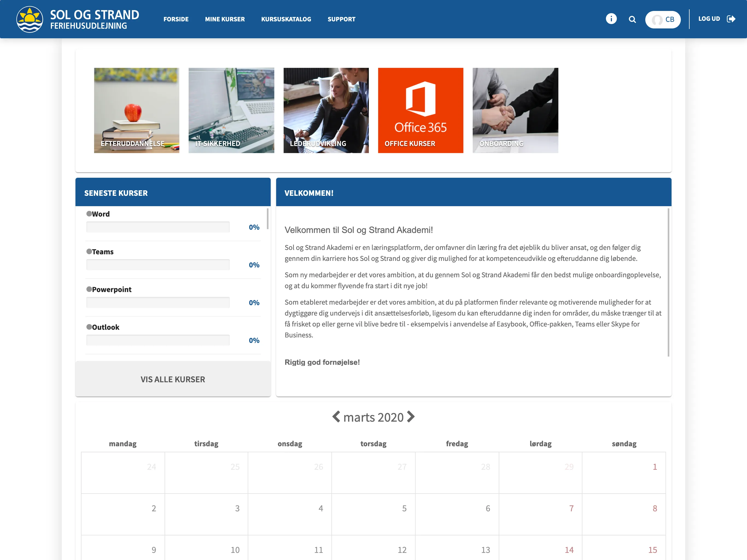Open the Forside menu item
Viewport: 747px width, 560px height.
click(x=176, y=19)
